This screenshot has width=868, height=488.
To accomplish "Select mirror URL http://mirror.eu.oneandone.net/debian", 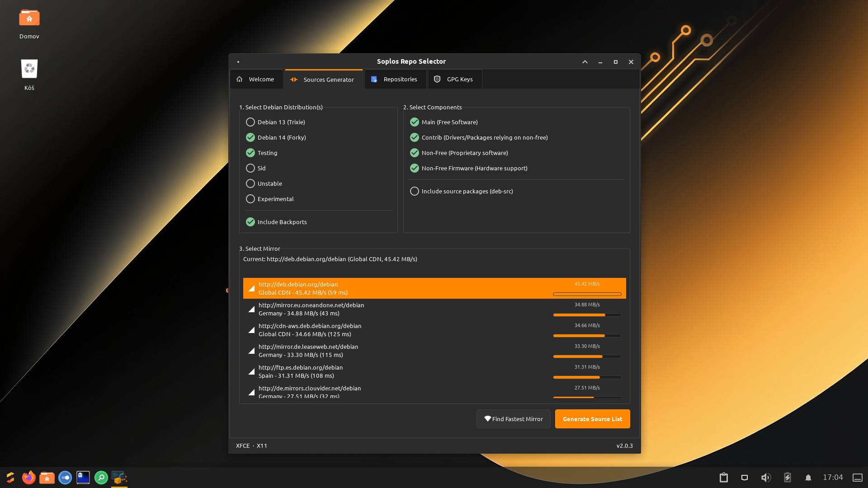I will coord(311,305).
